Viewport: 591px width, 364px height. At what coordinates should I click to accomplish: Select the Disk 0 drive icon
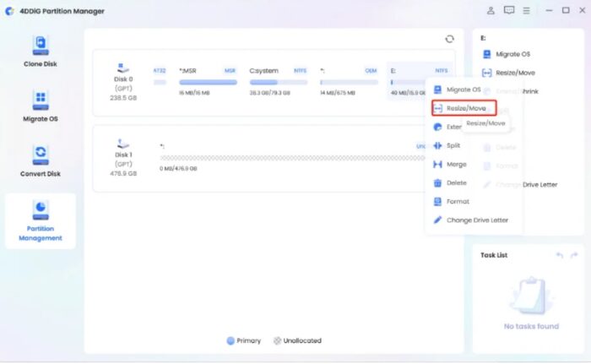coord(123,68)
